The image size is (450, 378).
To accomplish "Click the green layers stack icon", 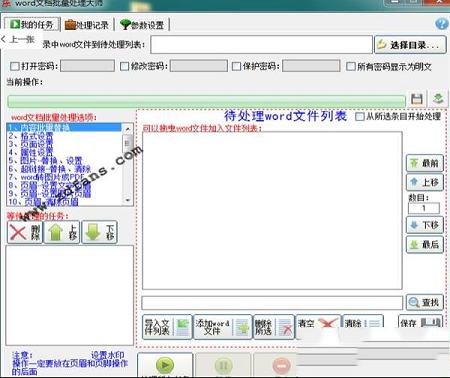I will tap(438, 99).
